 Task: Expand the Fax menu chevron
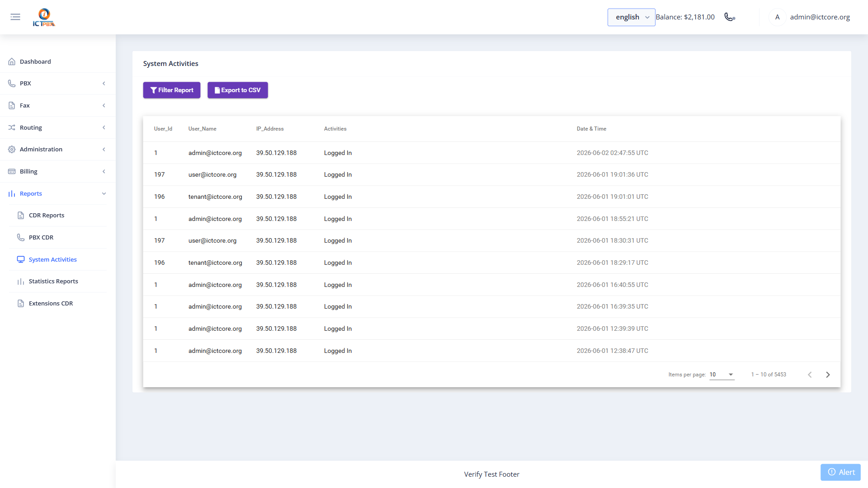(x=104, y=105)
